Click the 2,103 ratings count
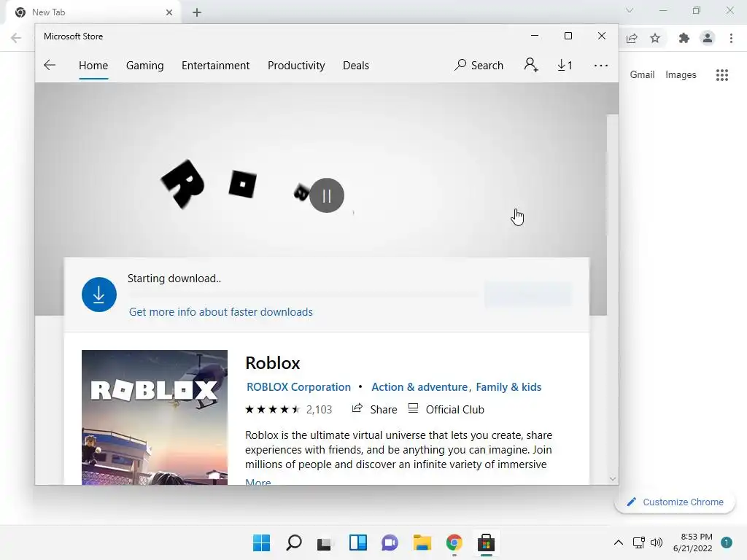Viewport: 747px width, 560px height. pos(320,410)
